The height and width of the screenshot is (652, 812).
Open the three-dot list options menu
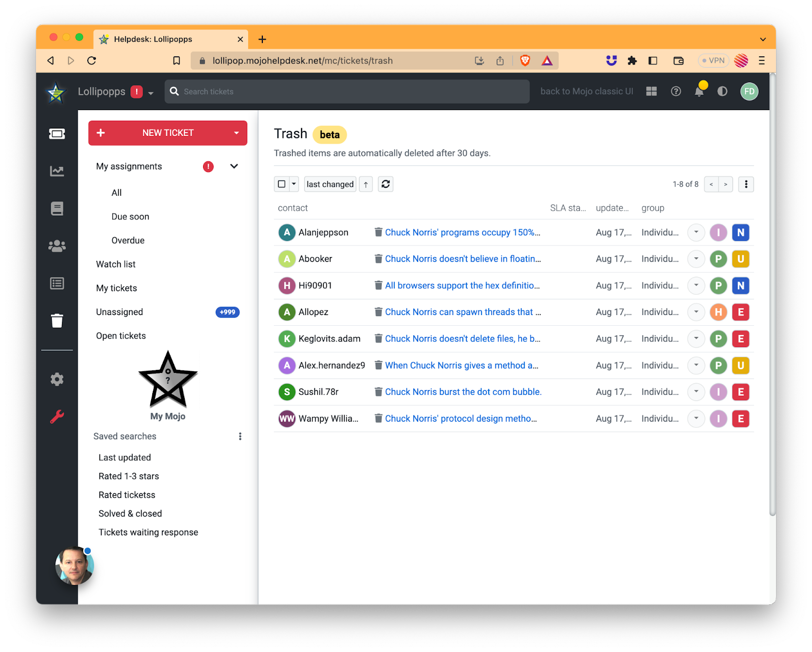(x=746, y=184)
